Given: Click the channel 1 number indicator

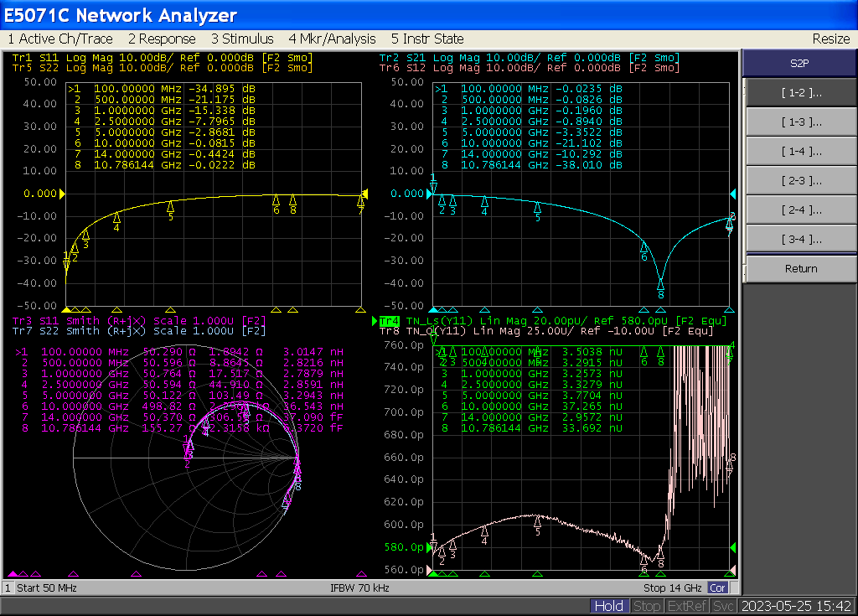Looking at the screenshot, I should pyautogui.click(x=8, y=588).
